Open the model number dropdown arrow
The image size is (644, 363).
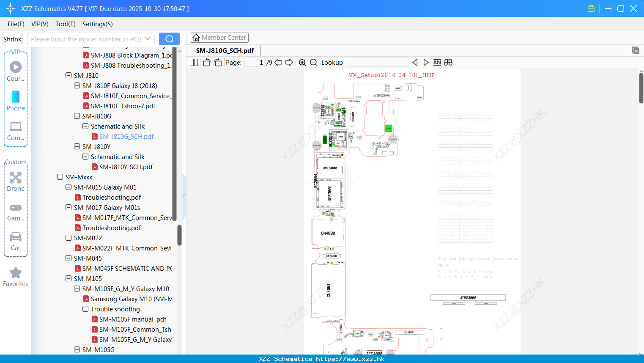pyautogui.click(x=148, y=39)
